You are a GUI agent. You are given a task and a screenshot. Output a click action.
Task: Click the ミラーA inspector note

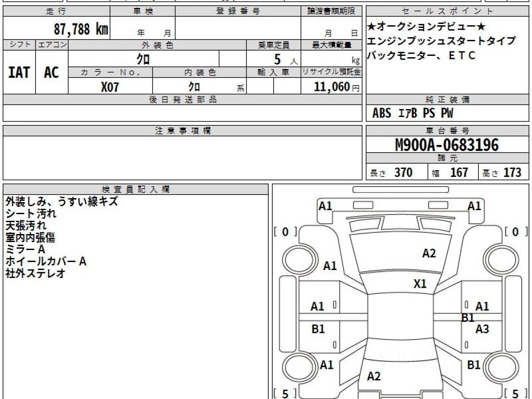(25, 249)
